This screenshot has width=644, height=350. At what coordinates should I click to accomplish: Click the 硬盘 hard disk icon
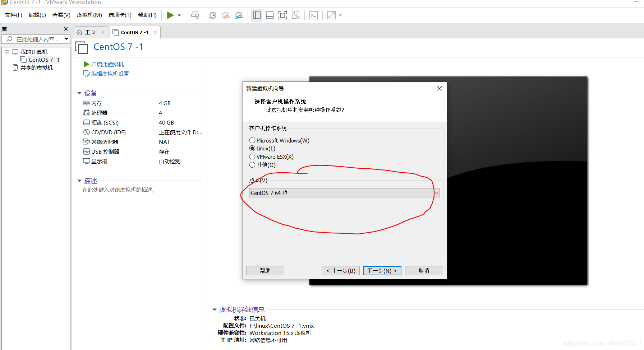tap(86, 122)
